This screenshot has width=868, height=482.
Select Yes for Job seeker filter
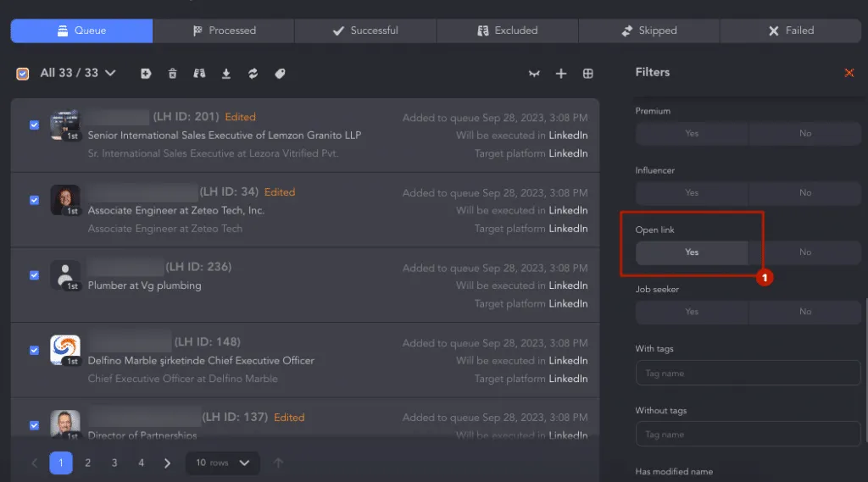click(x=692, y=312)
